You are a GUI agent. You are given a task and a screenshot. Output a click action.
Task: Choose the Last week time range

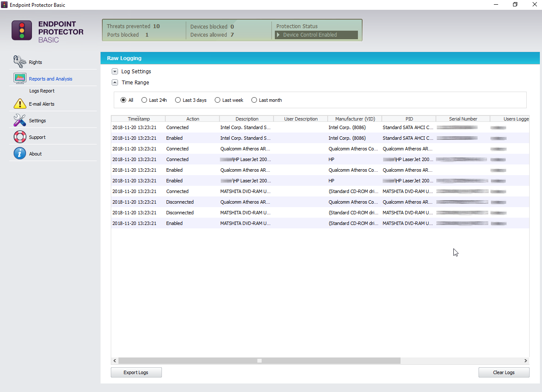[x=217, y=100]
